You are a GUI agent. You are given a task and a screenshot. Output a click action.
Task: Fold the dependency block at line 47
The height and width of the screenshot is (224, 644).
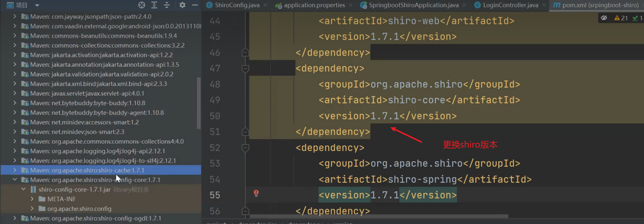click(x=245, y=69)
